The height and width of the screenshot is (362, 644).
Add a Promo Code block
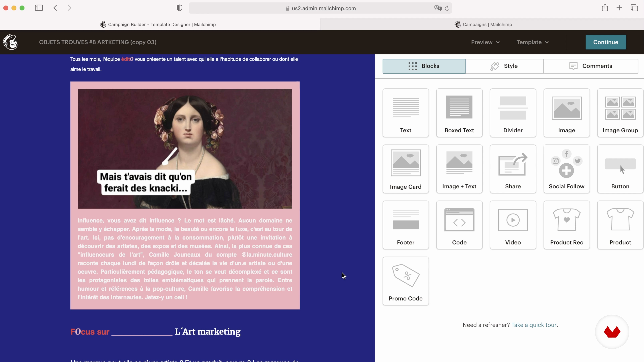click(x=406, y=281)
